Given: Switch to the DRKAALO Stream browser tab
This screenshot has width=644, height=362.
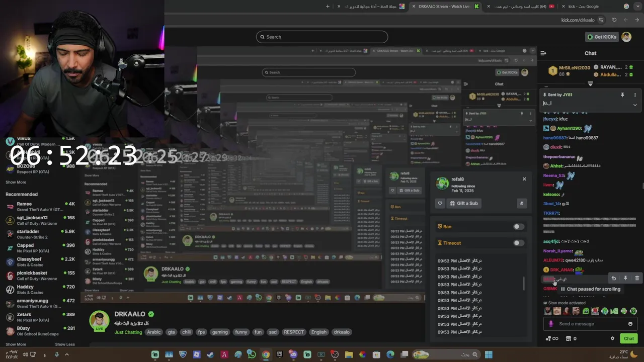Looking at the screenshot, I should (x=445, y=7).
